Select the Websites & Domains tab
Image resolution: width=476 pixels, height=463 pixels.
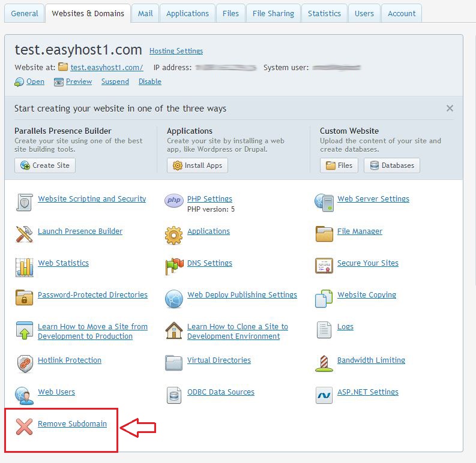88,13
